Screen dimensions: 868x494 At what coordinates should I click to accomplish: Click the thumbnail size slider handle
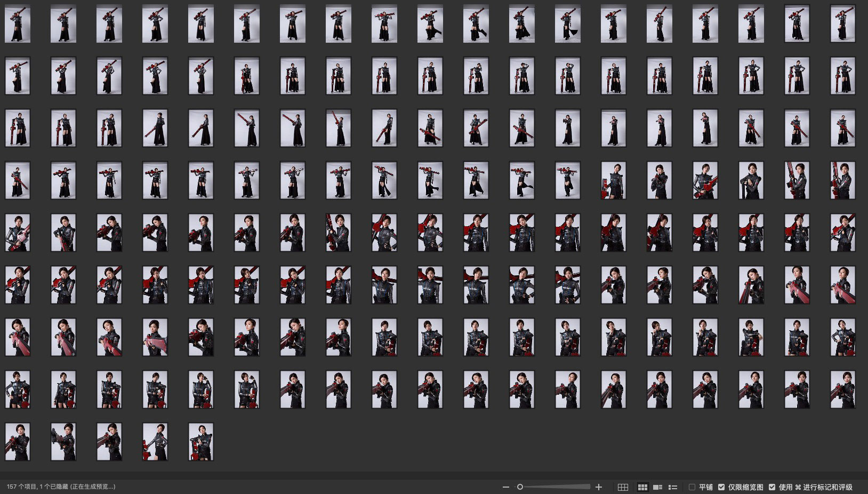point(520,487)
